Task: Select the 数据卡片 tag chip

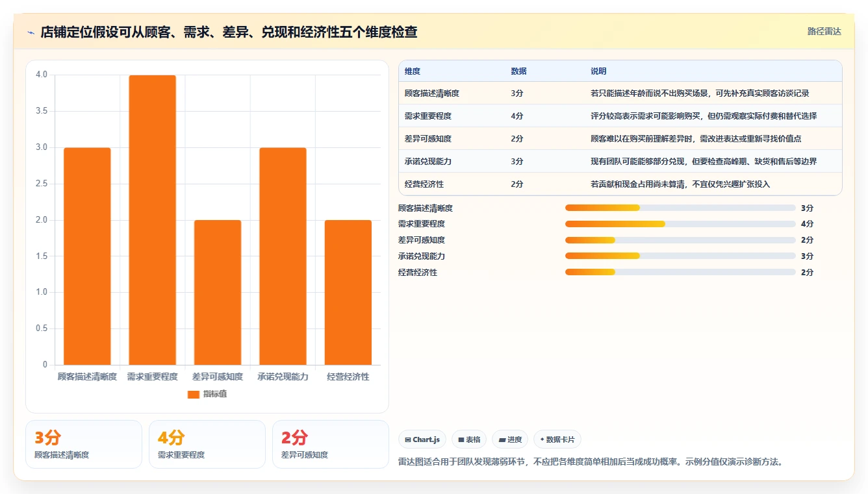Action: [x=557, y=439]
